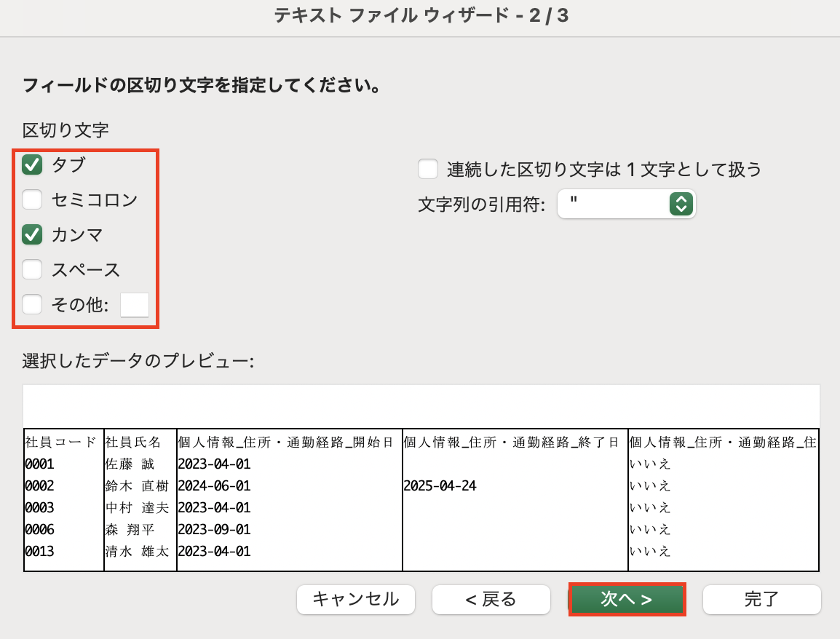Click the その他 custom delimiter text field
This screenshot has height=639, width=840.
(134, 305)
